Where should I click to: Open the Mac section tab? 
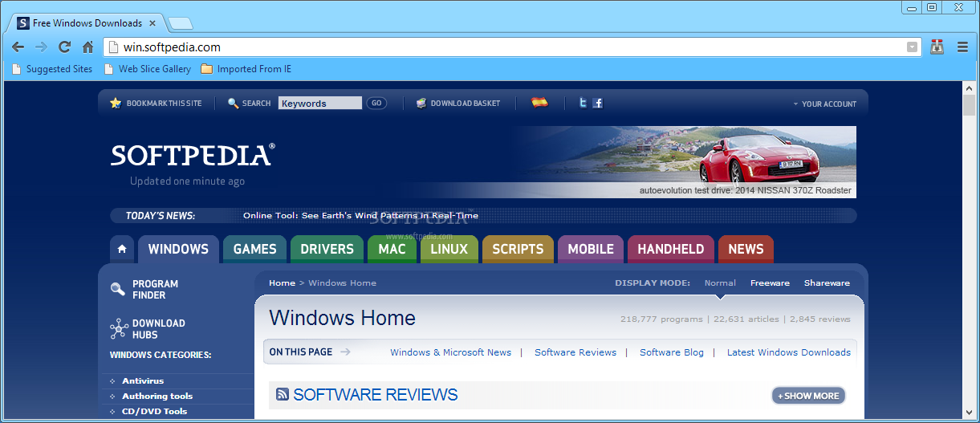coord(392,249)
